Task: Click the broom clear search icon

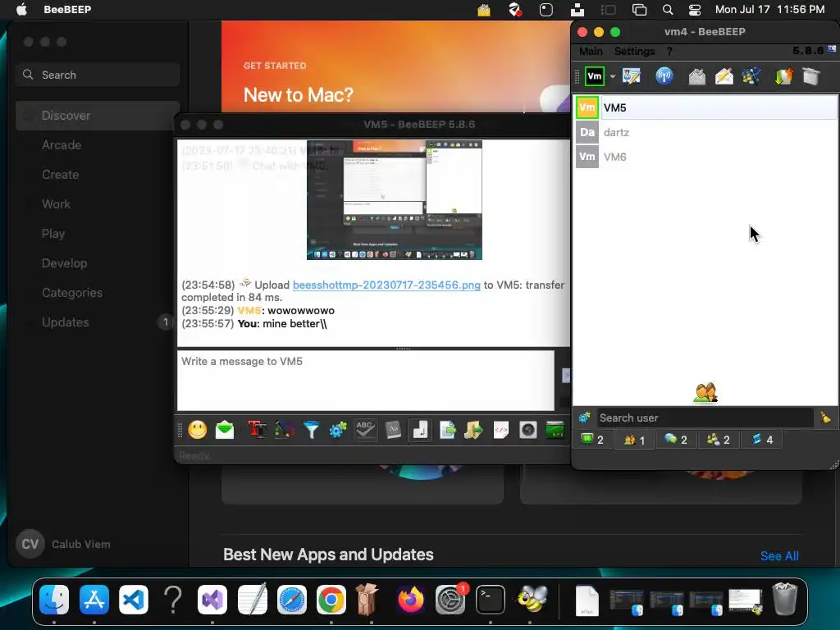Action: (x=825, y=418)
